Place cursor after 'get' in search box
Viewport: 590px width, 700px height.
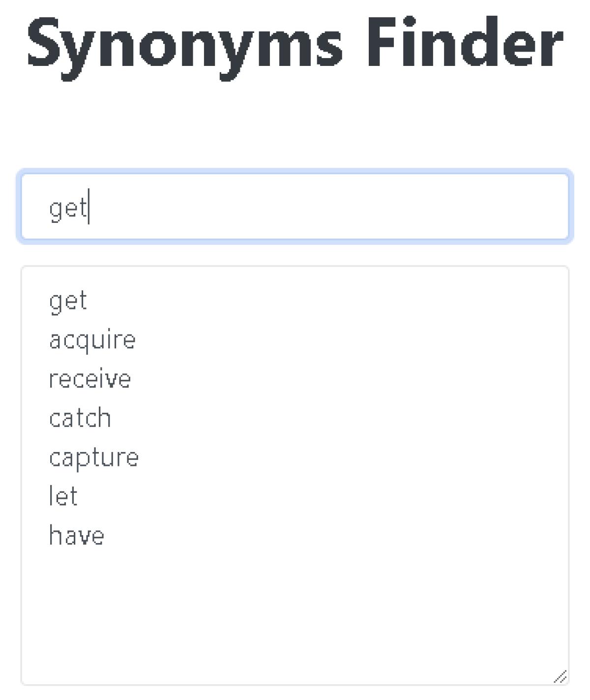point(88,208)
